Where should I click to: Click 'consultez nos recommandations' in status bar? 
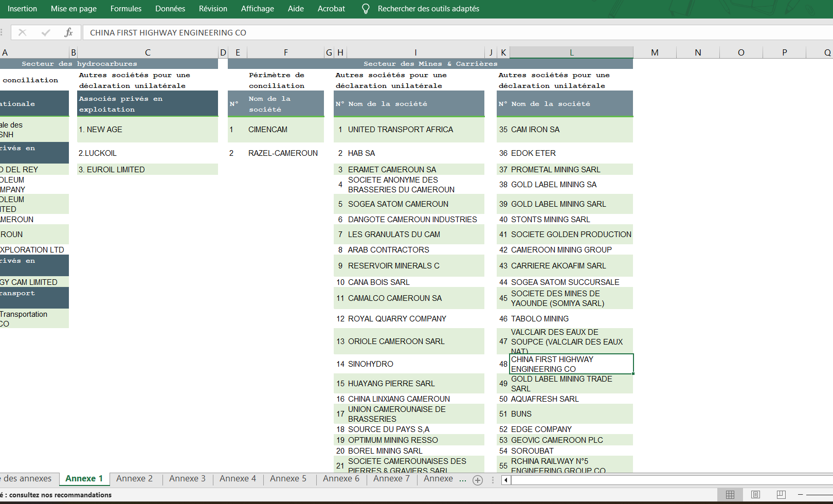coord(60,495)
